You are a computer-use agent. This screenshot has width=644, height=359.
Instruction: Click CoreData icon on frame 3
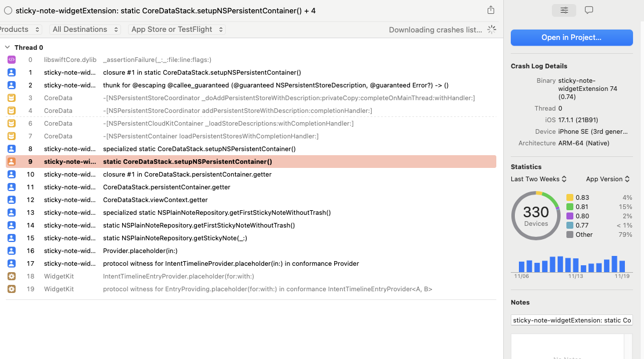click(x=12, y=98)
